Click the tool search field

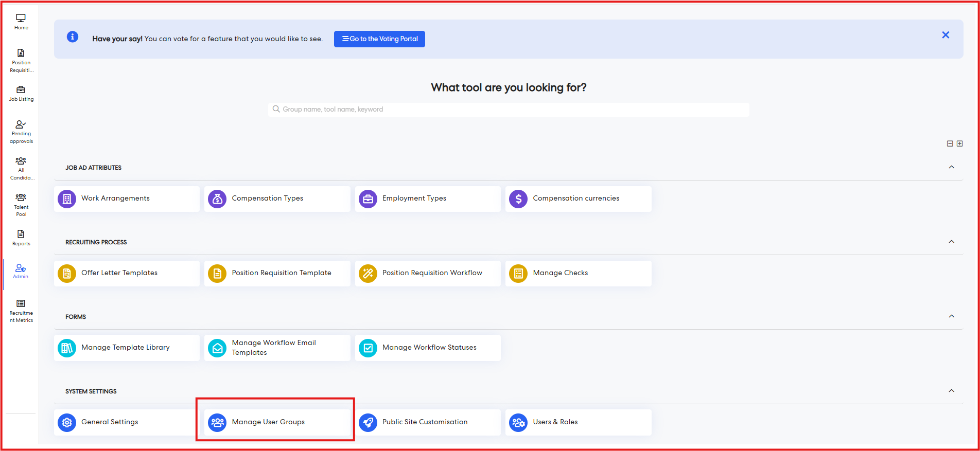(508, 110)
